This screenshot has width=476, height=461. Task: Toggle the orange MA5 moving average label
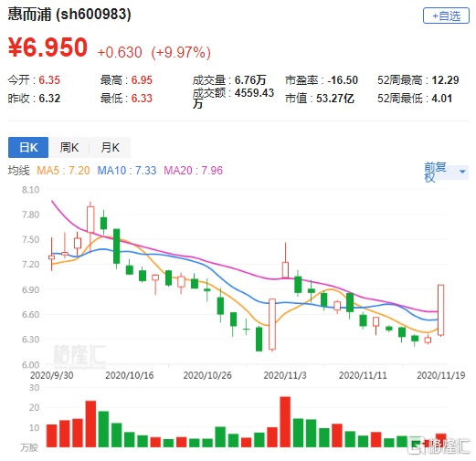click(63, 171)
